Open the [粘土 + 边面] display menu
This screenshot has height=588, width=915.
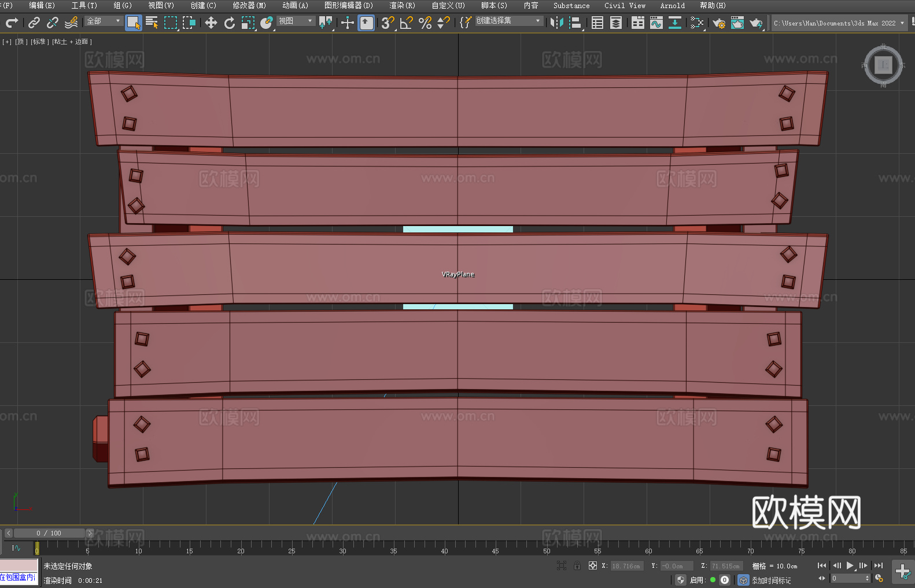point(72,42)
